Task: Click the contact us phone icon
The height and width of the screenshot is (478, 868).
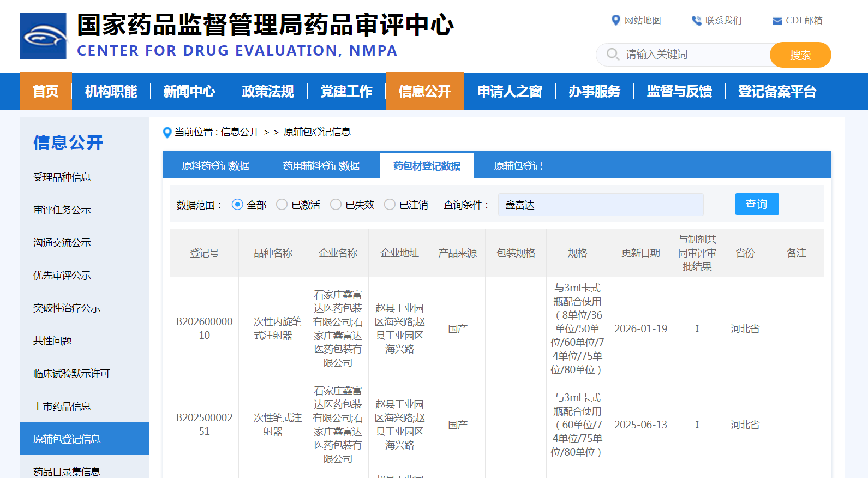Action: click(x=696, y=21)
